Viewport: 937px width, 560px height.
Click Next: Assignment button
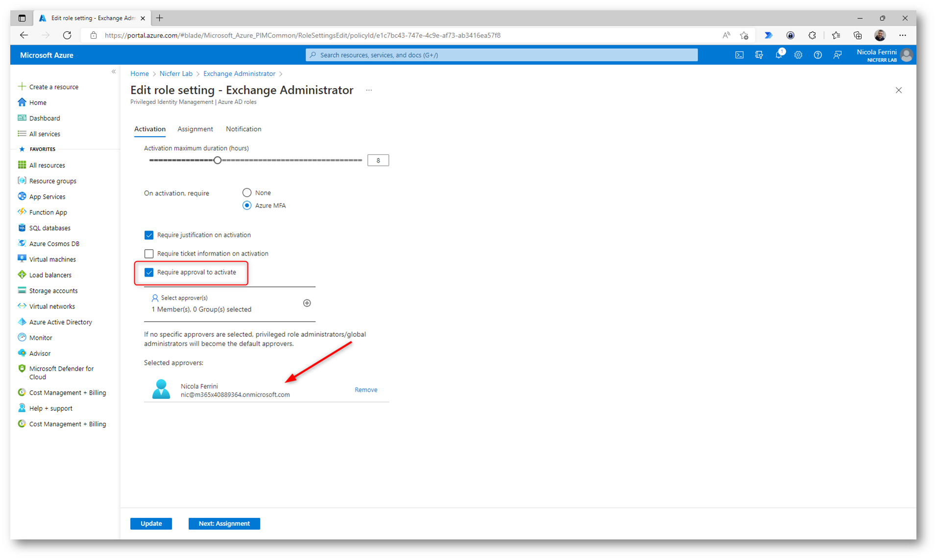(224, 523)
